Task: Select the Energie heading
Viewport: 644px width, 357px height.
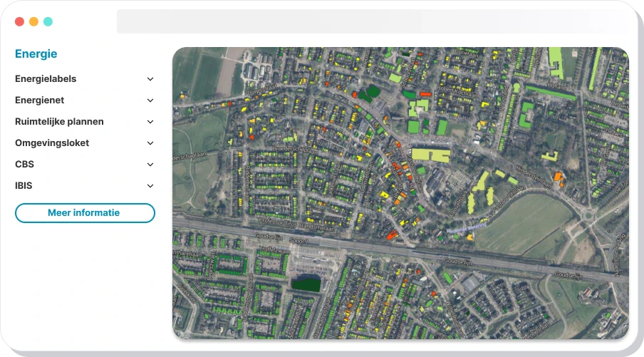Action: 36,54
